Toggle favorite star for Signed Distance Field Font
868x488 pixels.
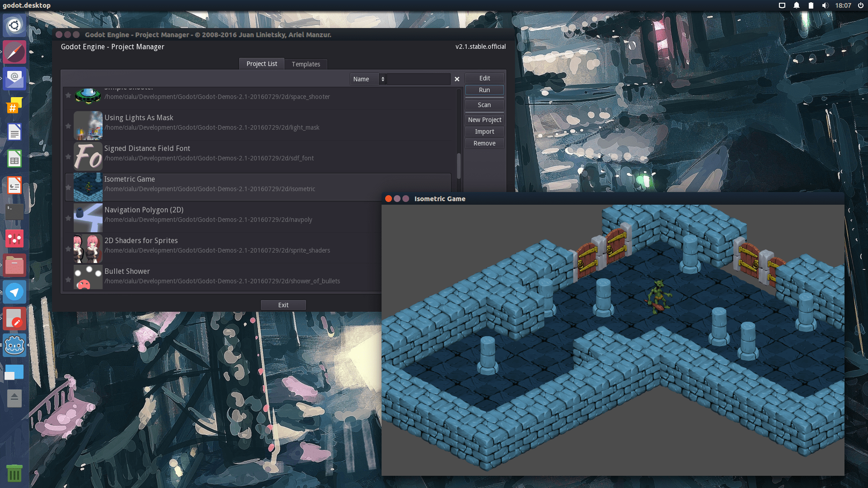coord(68,157)
